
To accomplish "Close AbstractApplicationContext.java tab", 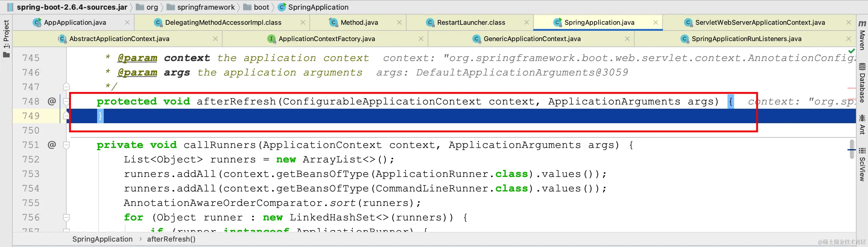I will coord(215,39).
